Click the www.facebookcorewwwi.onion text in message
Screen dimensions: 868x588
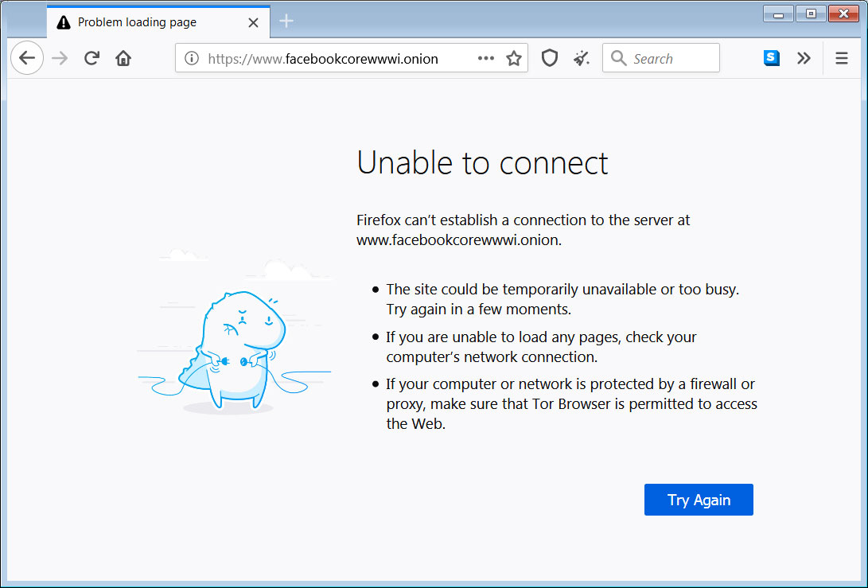tap(459, 240)
